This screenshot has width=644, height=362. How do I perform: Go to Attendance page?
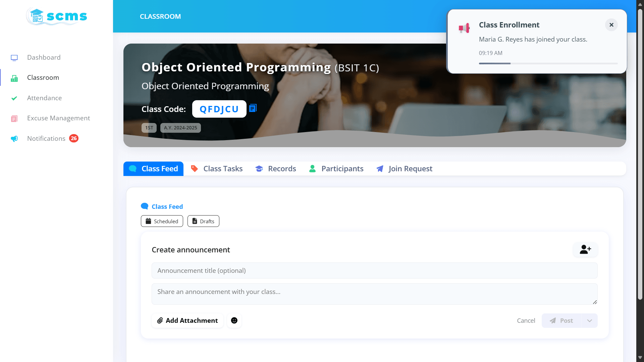click(44, 98)
